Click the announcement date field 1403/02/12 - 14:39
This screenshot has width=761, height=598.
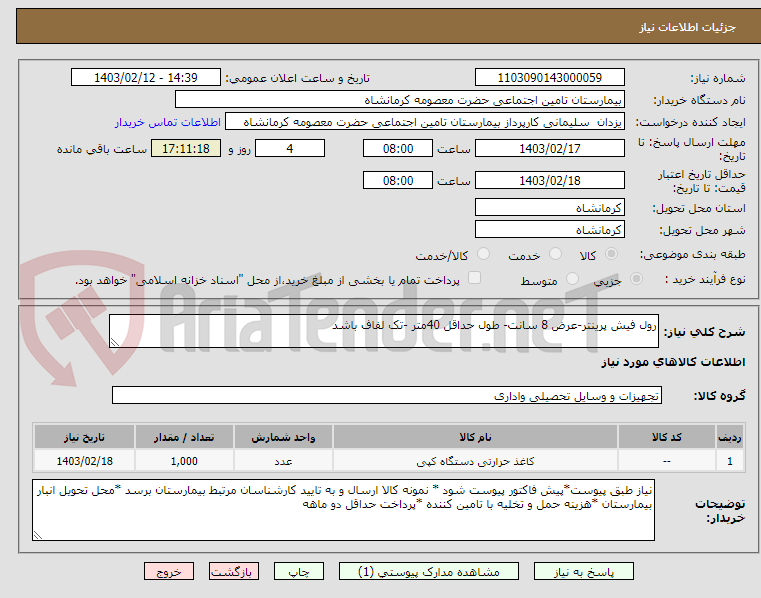coord(146,78)
